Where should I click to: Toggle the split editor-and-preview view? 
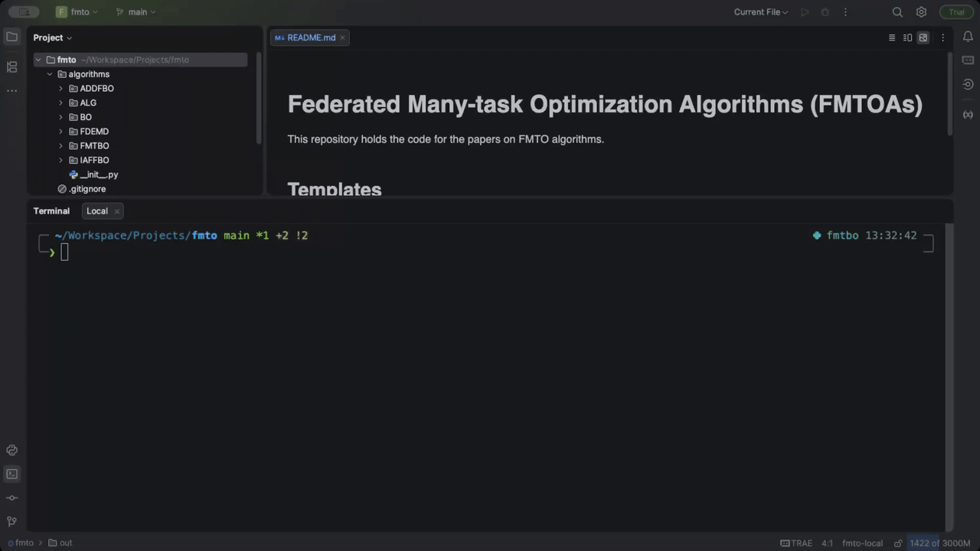click(907, 37)
